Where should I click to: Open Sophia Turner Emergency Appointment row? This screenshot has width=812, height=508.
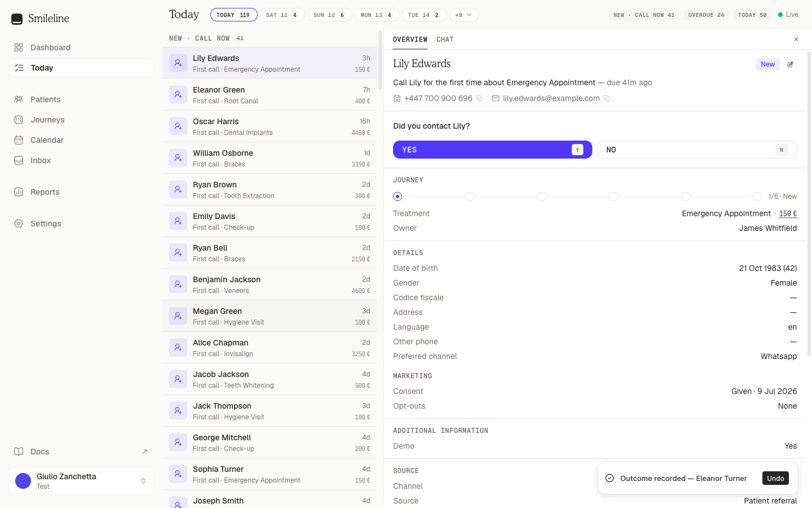tap(270, 474)
